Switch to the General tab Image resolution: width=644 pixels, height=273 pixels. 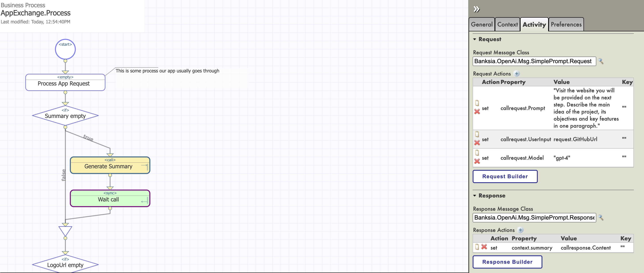[x=481, y=25]
